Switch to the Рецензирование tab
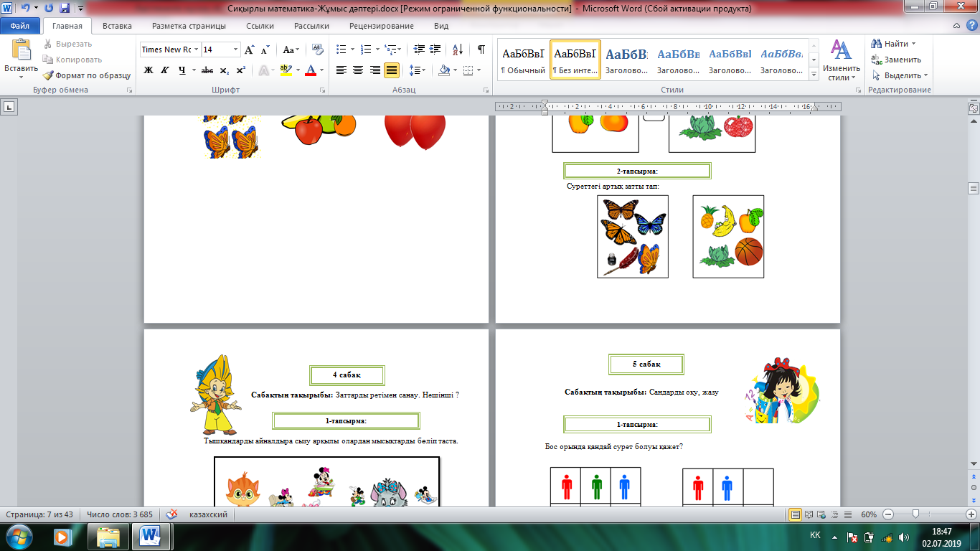 (x=382, y=26)
